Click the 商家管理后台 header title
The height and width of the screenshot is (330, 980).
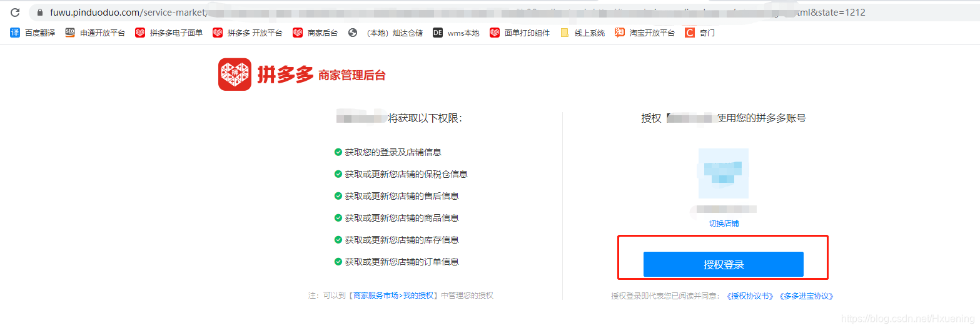[352, 75]
